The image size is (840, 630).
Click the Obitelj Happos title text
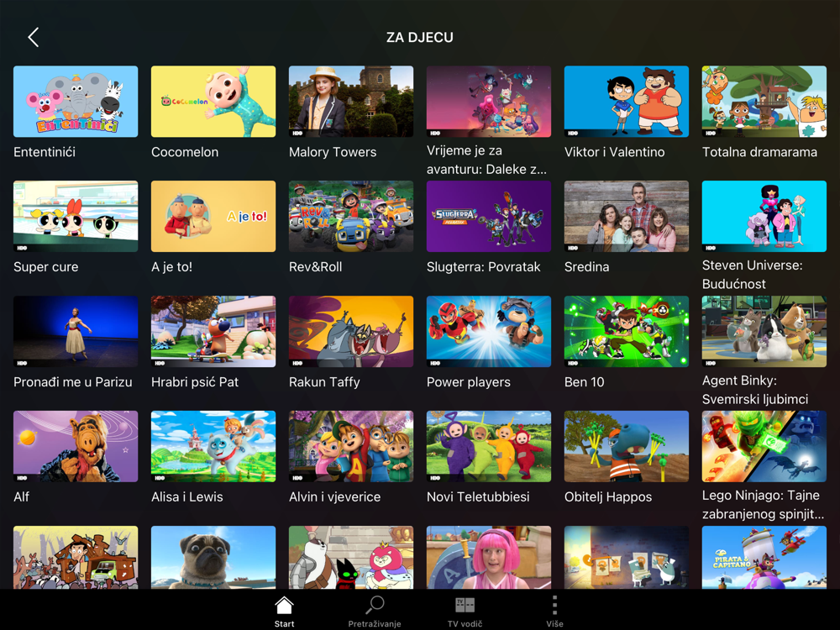(x=608, y=496)
